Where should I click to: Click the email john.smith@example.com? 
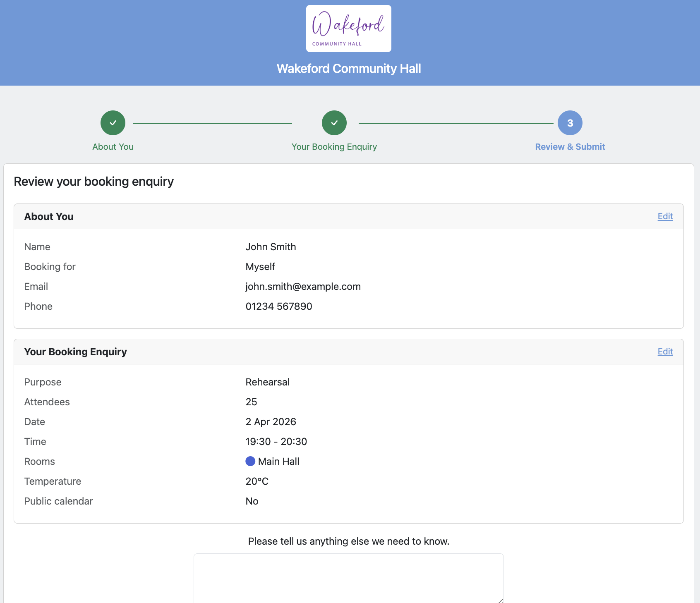303,287
